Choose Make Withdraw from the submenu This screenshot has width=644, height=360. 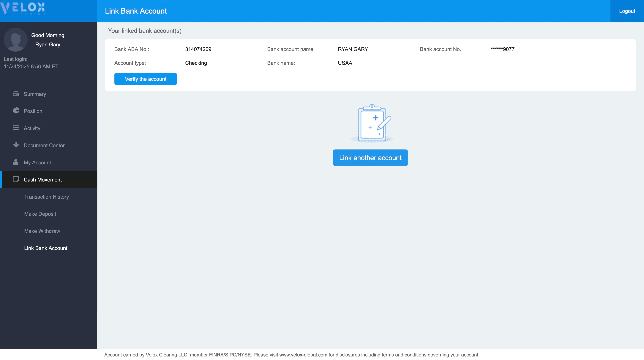tap(42, 231)
